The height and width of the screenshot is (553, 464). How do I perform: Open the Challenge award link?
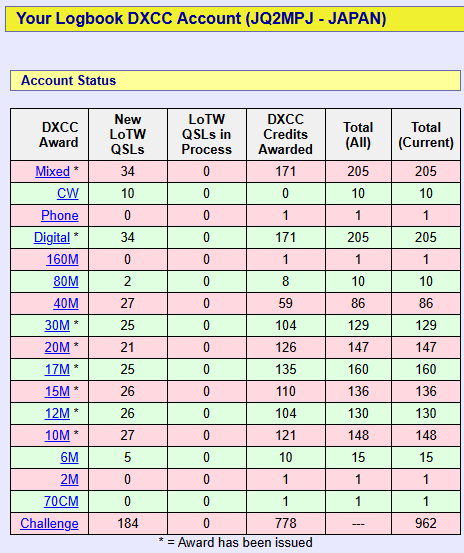(x=49, y=524)
